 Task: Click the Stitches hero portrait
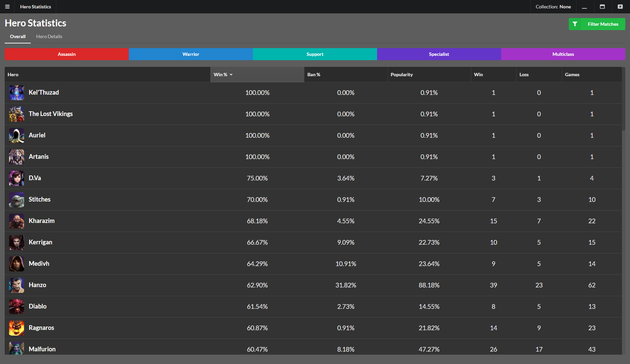[x=16, y=200]
